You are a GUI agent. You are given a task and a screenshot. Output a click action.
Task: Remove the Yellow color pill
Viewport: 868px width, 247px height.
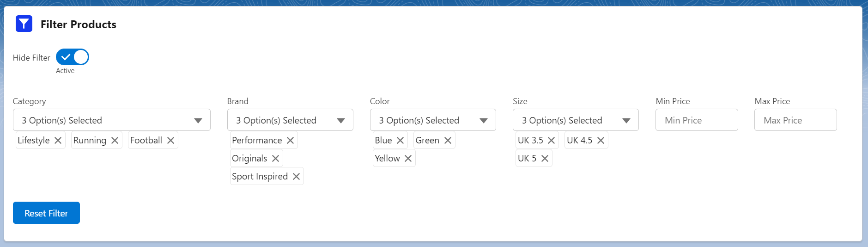click(408, 158)
